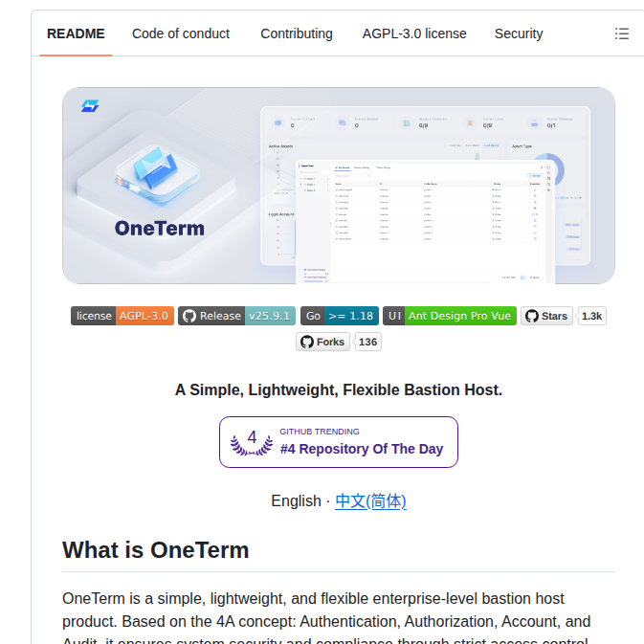Click the GitHub octocat icon in Release badge
644x644 pixels.
coord(189,316)
